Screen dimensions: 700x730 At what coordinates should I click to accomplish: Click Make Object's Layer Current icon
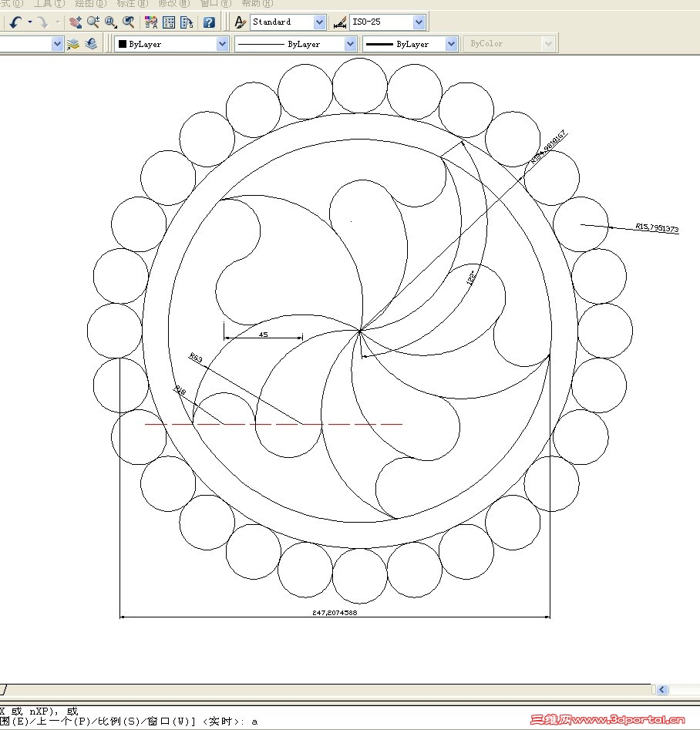(x=73, y=44)
